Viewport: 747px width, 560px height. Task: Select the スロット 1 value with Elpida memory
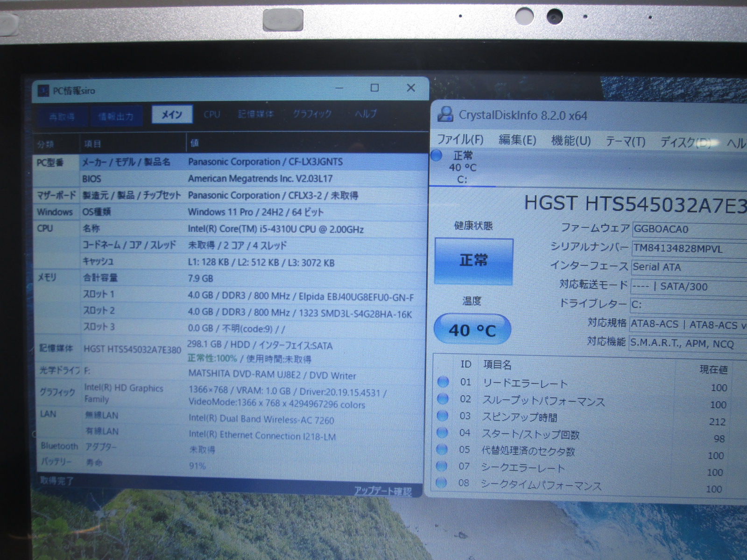pos(301,297)
